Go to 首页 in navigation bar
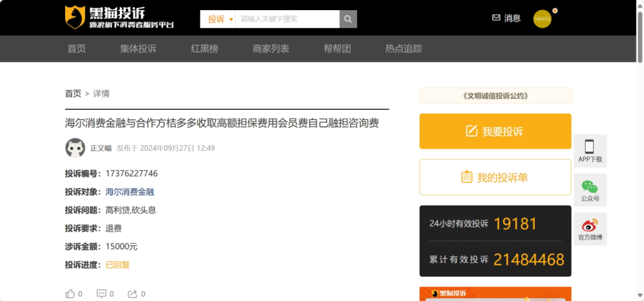The image size is (644, 301). tap(76, 48)
